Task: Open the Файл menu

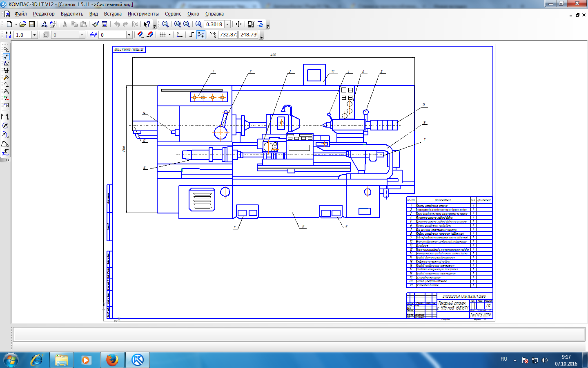Action: coord(20,14)
